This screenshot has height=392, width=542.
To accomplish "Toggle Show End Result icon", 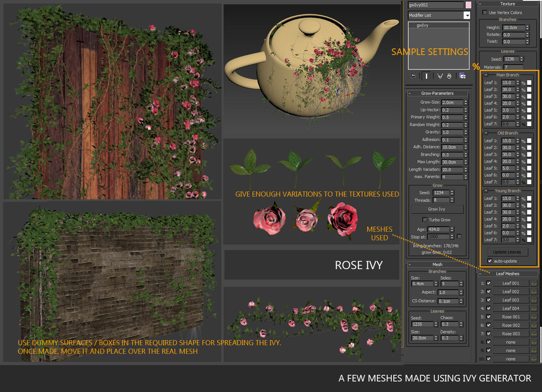I will [426, 76].
